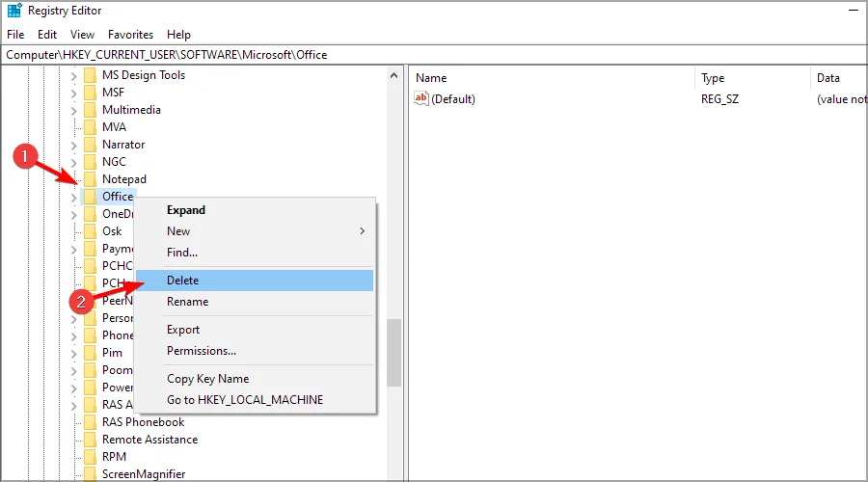Open the New submenu arrow
Viewport: 868px width, 482px height.
(363, 231)
